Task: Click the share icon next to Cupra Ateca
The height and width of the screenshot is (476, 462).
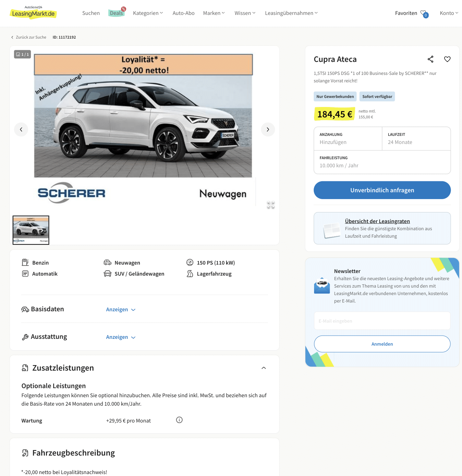Action: (431, 59)
